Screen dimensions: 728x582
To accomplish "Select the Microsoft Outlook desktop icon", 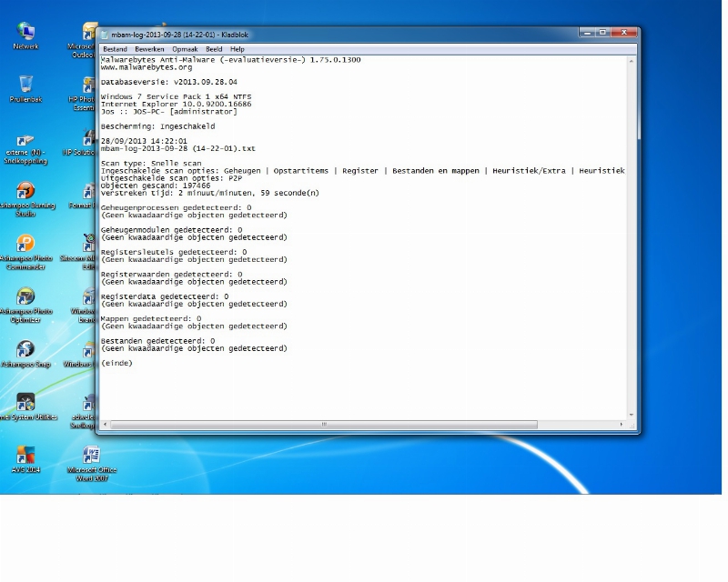I will coord(83,41).
